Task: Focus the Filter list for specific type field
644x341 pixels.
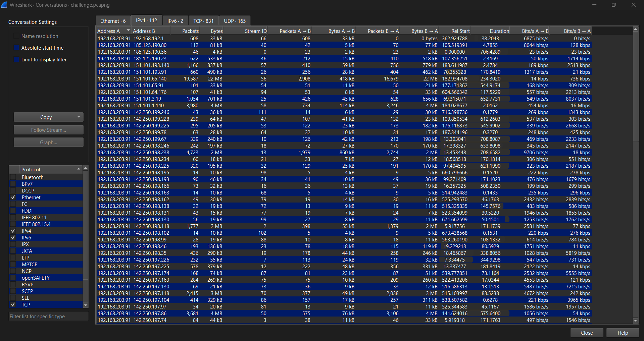Action: coord(49,316)
